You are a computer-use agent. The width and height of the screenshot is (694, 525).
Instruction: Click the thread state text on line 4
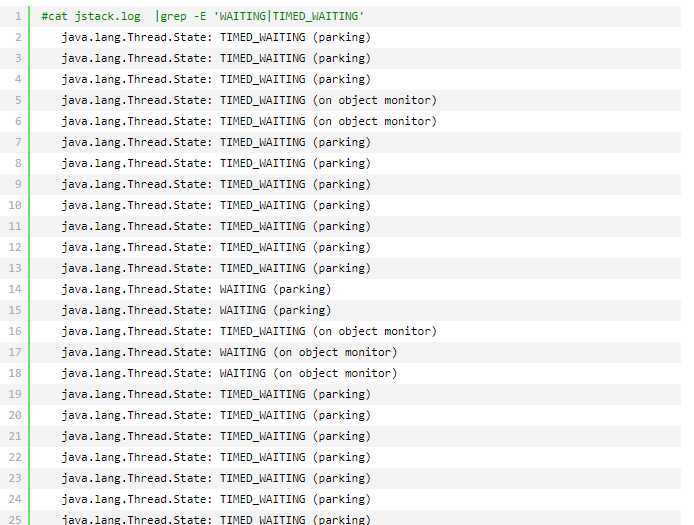click(x=216, y=79)
